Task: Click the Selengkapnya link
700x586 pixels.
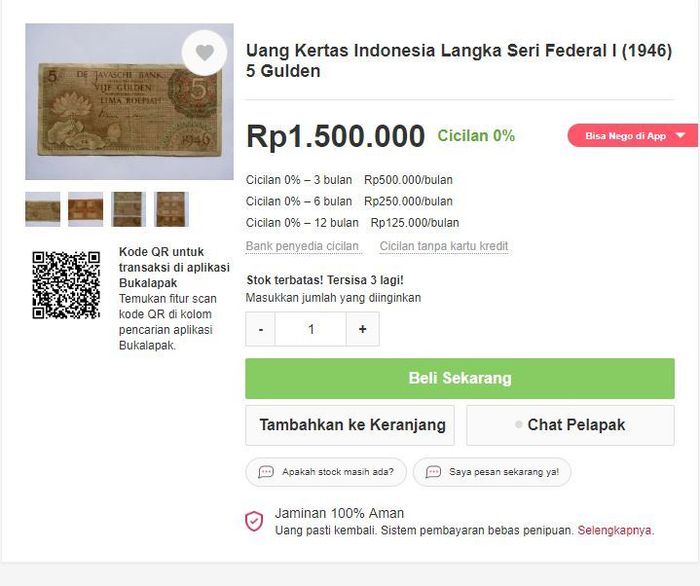Action: click(x=615, y=530)
